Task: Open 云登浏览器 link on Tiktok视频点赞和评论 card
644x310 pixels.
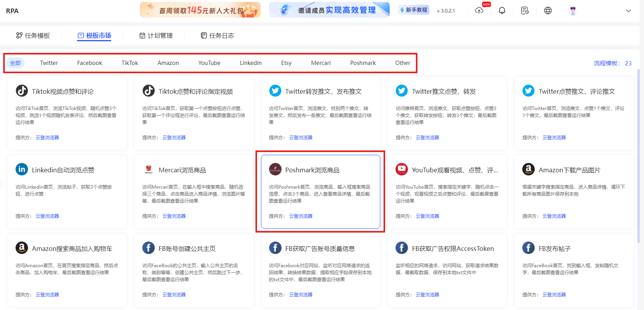Action: 47,138
